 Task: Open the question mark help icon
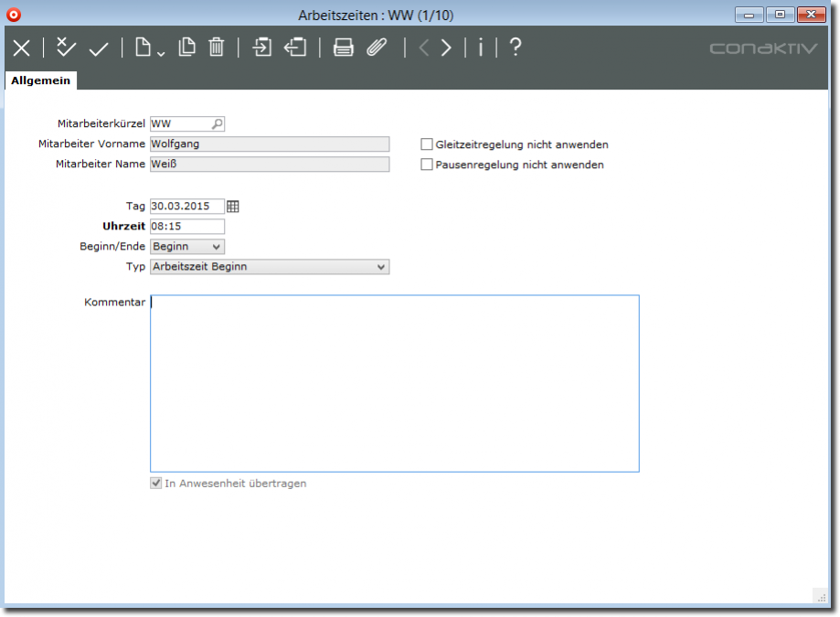click(516, 48)
